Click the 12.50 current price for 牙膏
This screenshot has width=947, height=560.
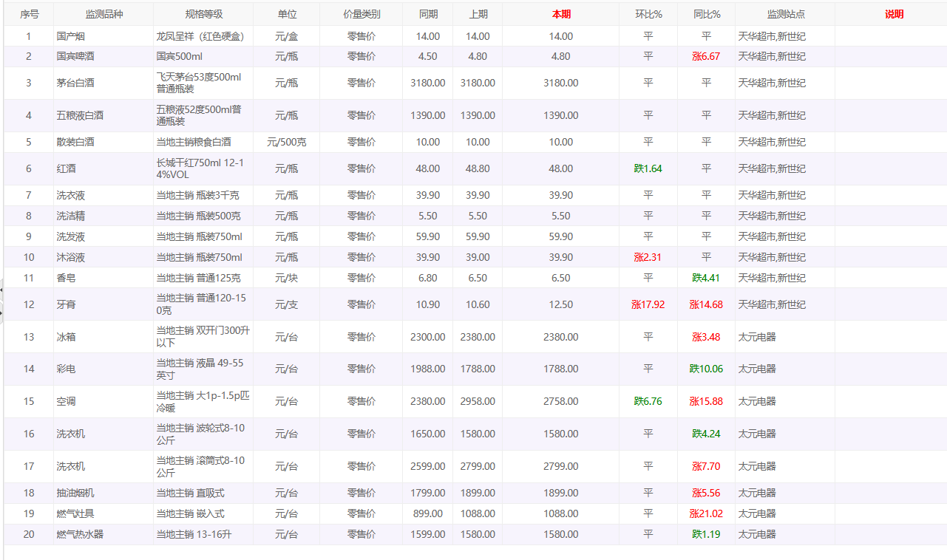click(x=561, y=304)
